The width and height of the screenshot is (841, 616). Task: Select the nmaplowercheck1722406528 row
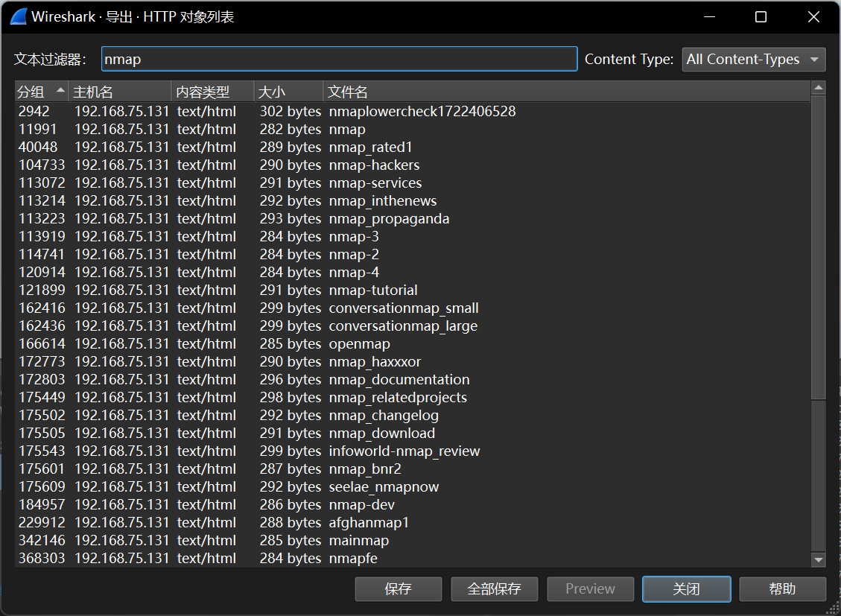[422, 112]
